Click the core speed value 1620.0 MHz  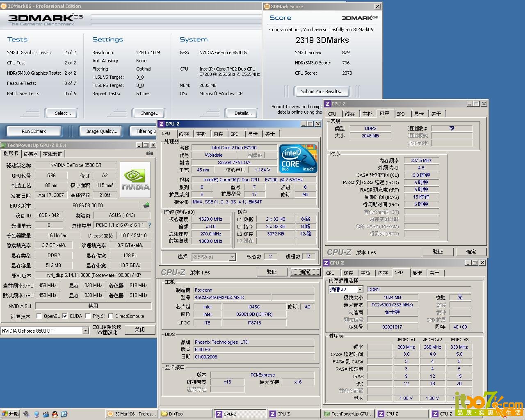click(x=210, y=219)
